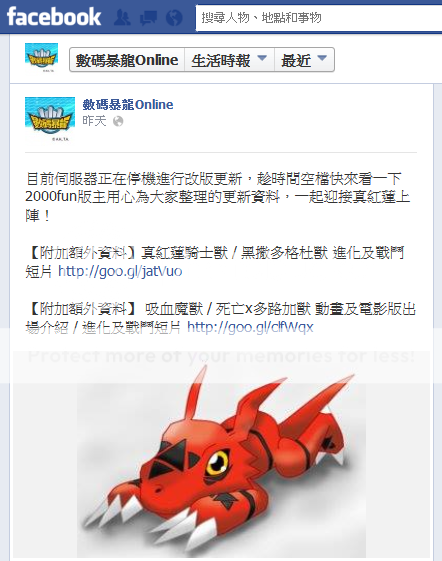Select the 數碼暴龍Online page tab

(x=127, y=60)
